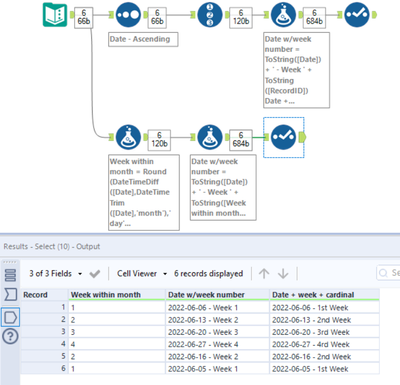
Task: Click the 684b connection label in the bottom row
Action: click(241, 140)
